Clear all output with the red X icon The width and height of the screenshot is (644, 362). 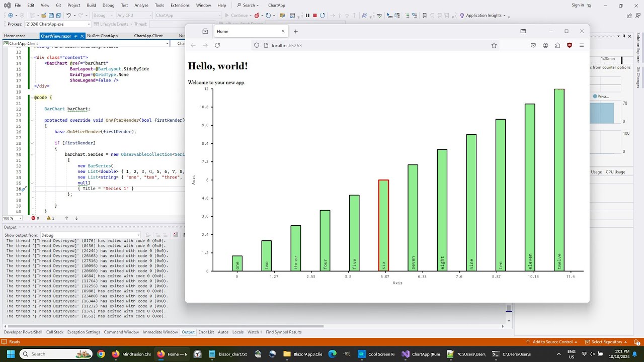[x=176, y=235]
